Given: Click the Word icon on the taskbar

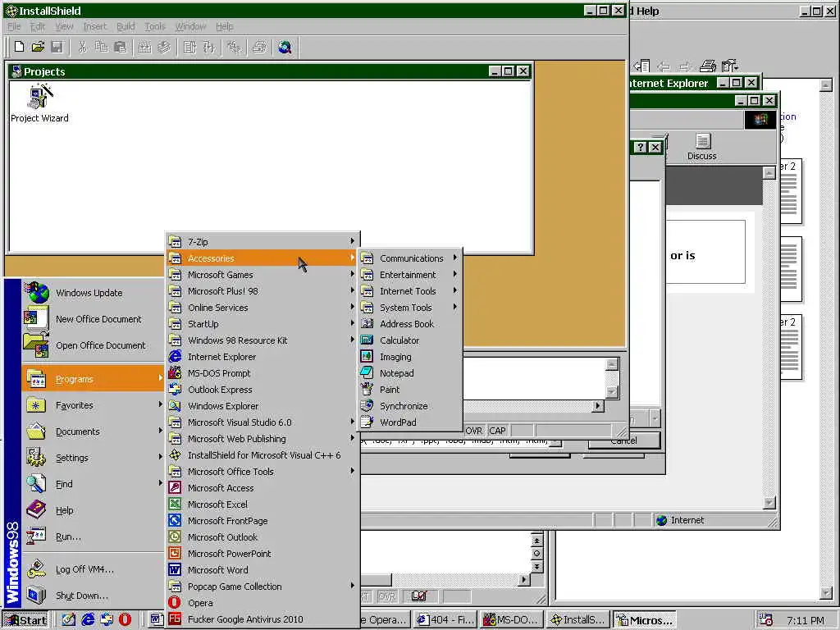Looking at the screenshot, I should 156,620.
